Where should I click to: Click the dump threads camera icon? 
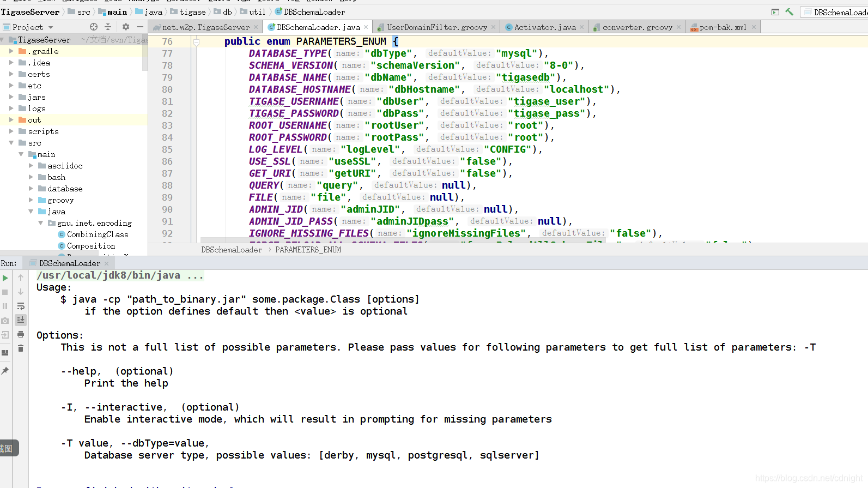coord(5,321)
